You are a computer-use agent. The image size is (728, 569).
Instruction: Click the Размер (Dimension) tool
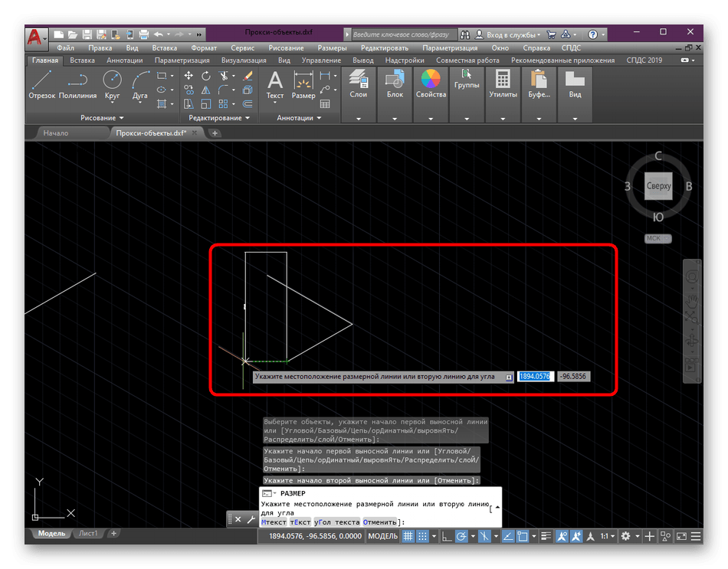click(x=303, y=84)
